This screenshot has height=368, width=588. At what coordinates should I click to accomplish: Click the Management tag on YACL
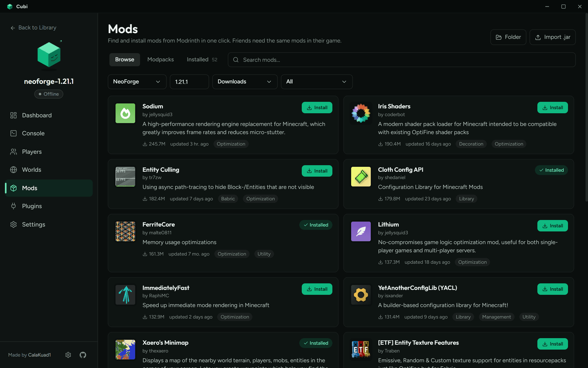click(496, 317)
